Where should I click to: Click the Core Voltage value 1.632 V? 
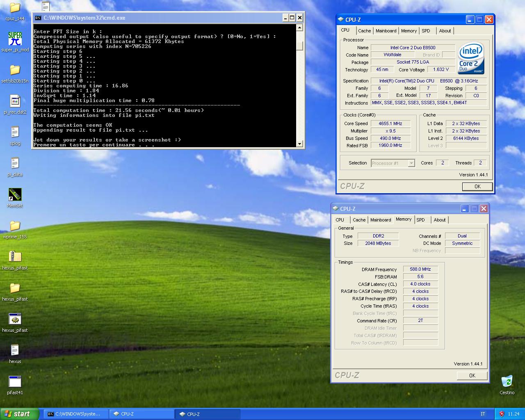(441, 69)
